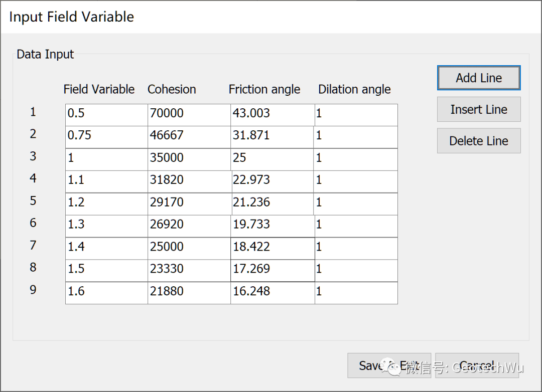Image resolution: width=542 pixels, height=392 pixels.
Task: Focus Friction angle cell 43.003
Action: tap(273, 115)
